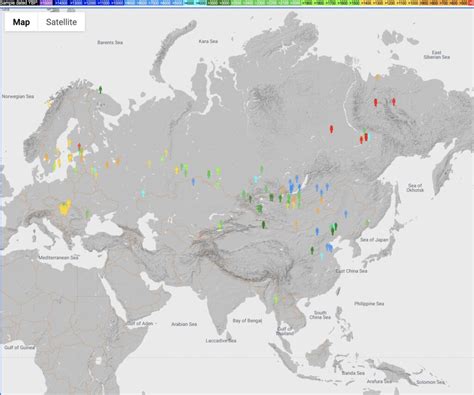Select the left red marker in northeast Siberia
Screen dimensions: 474x395
[x=376, y=102]
